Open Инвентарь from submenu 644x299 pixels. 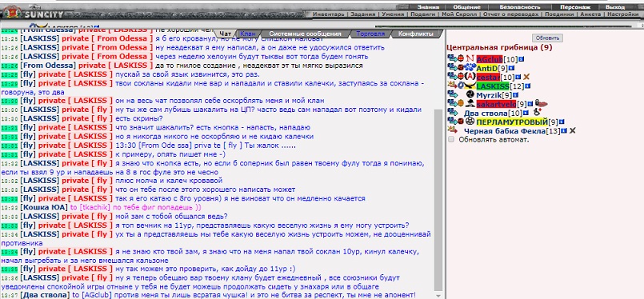pyautogui.click(x=329, y=14)
